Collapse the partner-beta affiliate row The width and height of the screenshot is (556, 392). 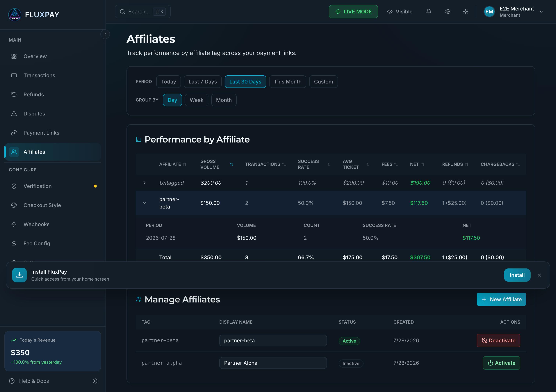point(144,203)
